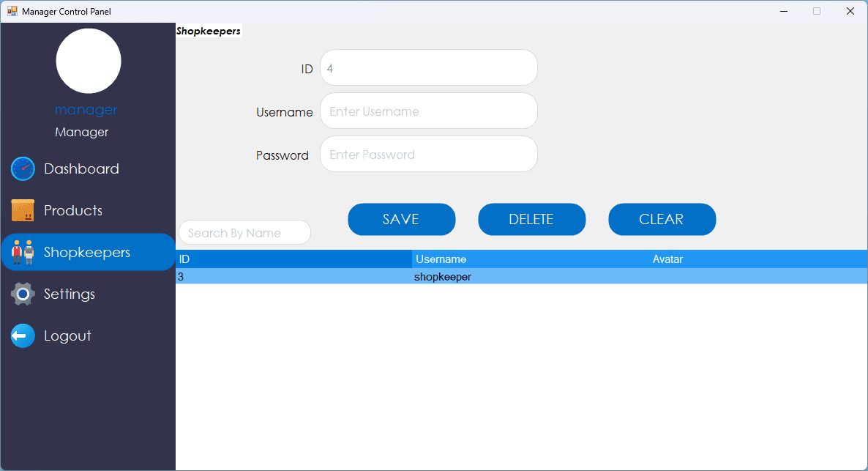Click the Settings gear icon
Image resolution: width=868 pixels, height=471 pixels.
pyautogui.click(x=23, y=294)
